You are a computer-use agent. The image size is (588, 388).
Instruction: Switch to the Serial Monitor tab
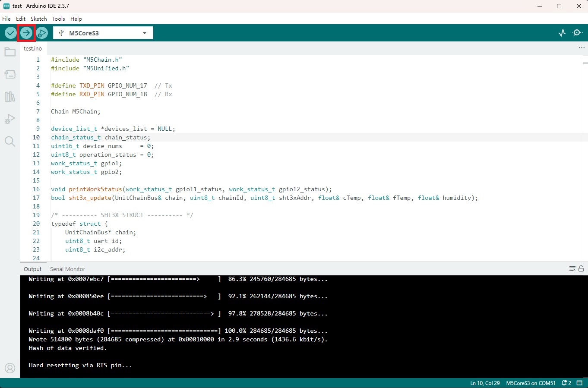[x=67, y=269]
